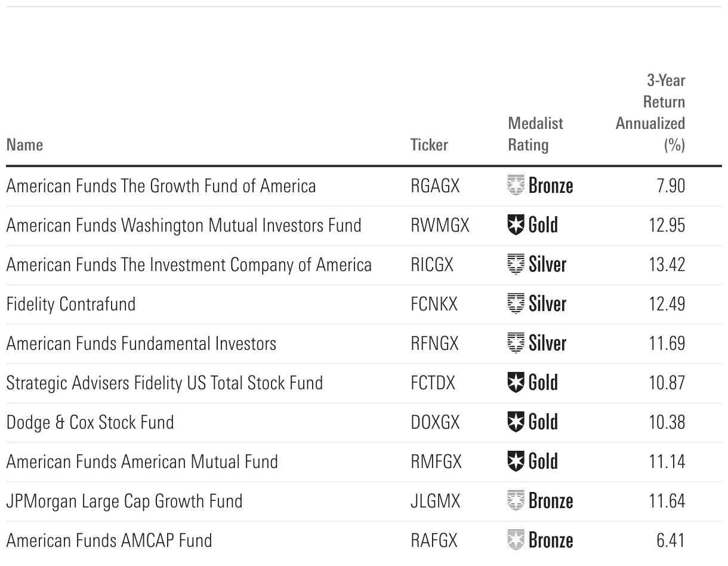Sort by the Name column header

[x=24, y=144]
